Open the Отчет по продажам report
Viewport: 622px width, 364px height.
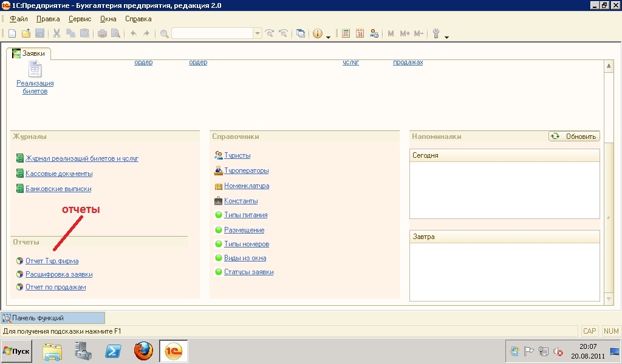55,287
